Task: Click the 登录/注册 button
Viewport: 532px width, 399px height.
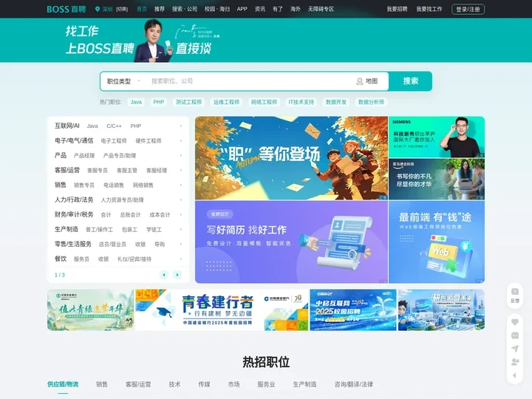Action: pyautogui.click(x=468, y=9)
